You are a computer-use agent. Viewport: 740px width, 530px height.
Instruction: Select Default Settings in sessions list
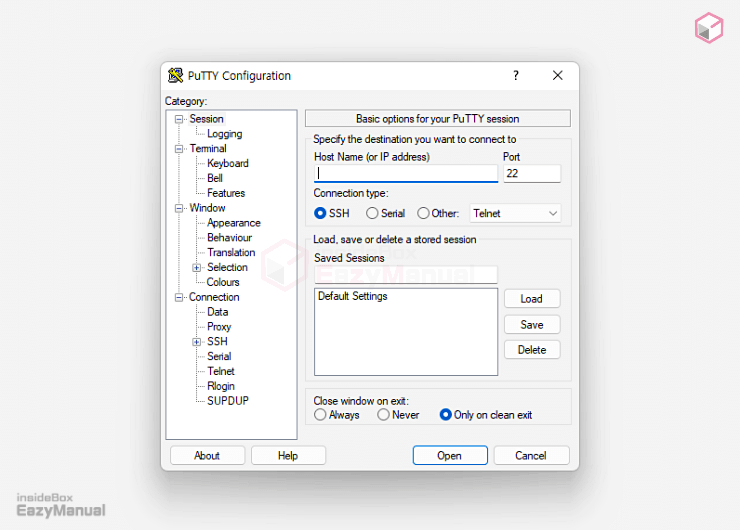coord(353,296)
